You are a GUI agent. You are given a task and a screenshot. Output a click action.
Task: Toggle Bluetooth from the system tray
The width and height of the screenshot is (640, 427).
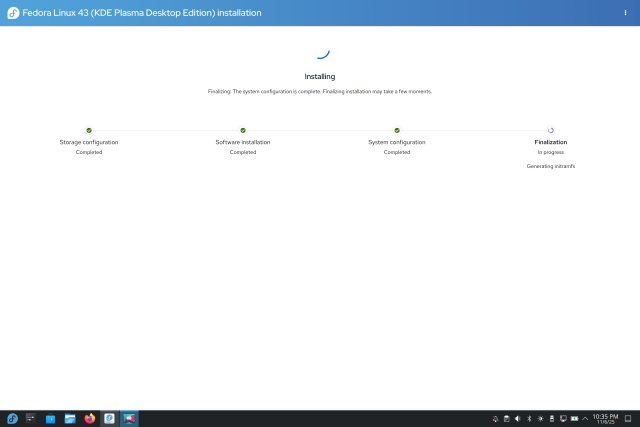(529, 418)
